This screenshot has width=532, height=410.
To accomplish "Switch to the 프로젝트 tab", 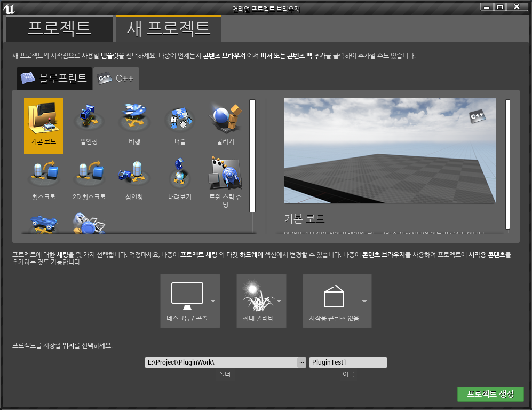I will point(59,29).
